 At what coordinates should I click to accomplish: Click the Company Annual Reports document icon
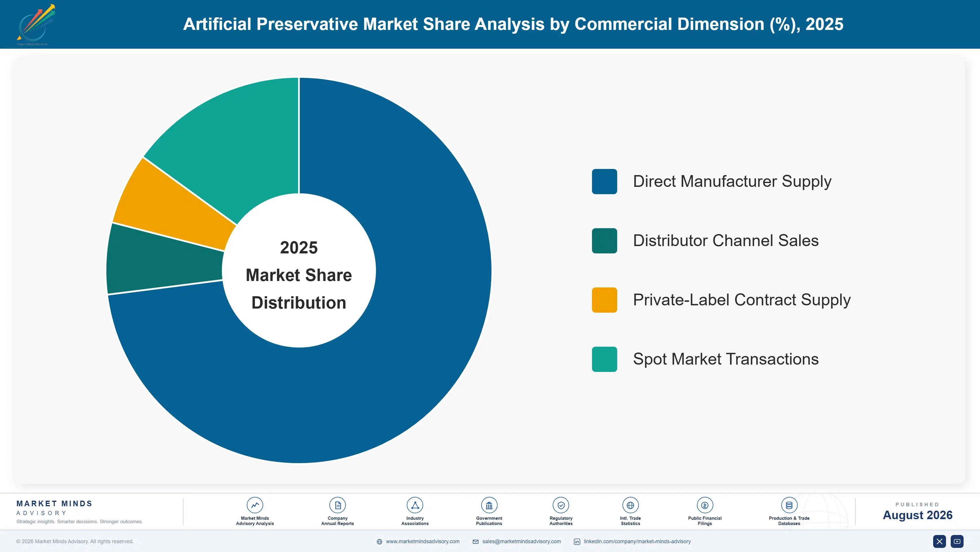tap(337, 505)
